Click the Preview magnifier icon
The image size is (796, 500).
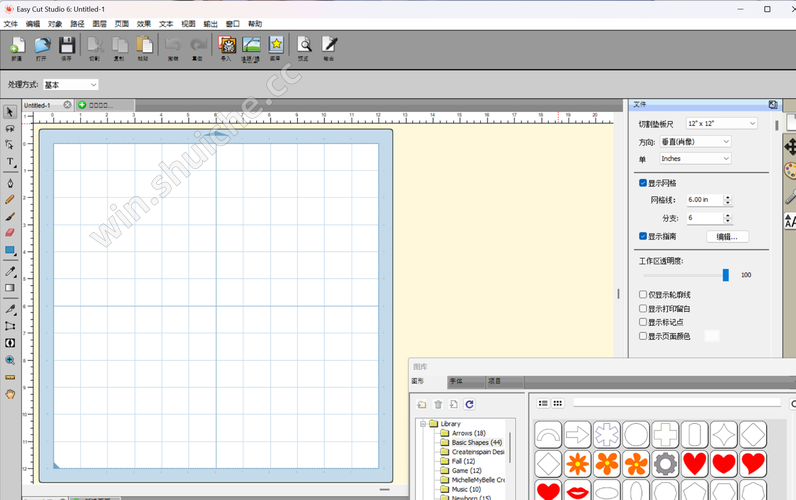[304, 46]
